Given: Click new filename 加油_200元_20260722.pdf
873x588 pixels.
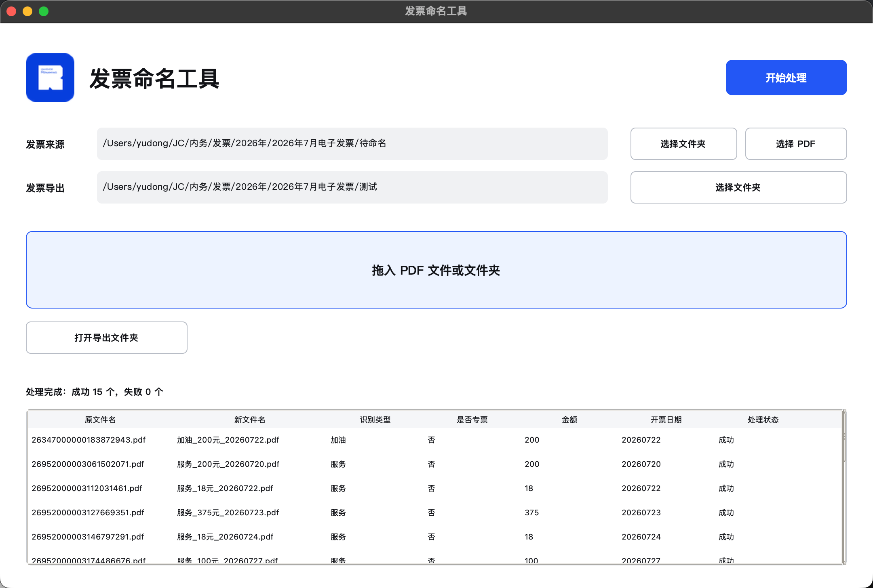Looking at the screenshot, I should click(228, 440).
